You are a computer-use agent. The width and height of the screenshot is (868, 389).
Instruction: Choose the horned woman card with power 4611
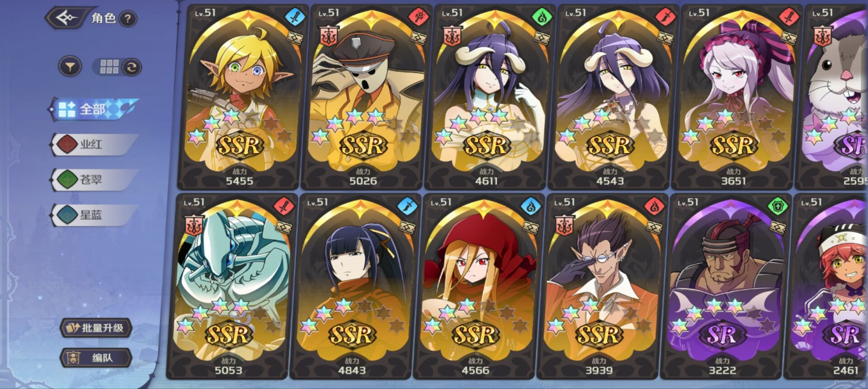coord(486,97)
